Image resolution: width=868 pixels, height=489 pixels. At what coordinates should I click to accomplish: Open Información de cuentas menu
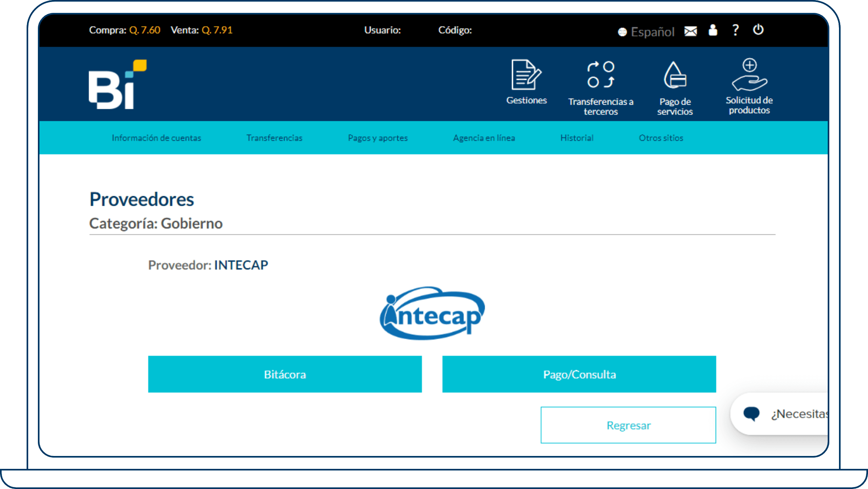156,138
